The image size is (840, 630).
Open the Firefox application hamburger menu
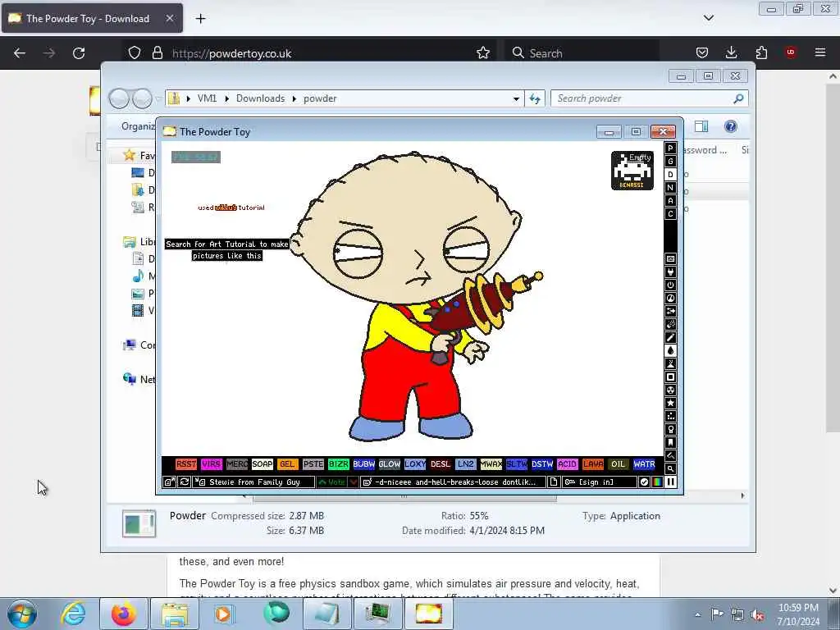tap(820, 52)
